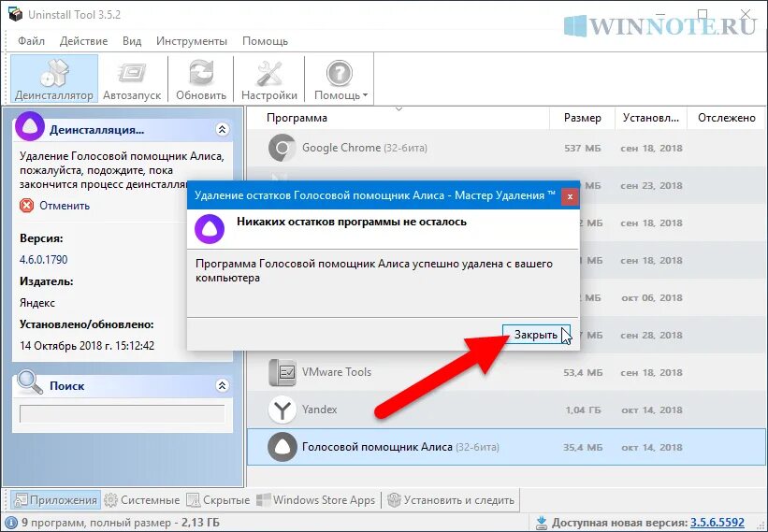The image size is (768, 532).
Task: Open the Помощь menu in menu bar
Action: click(x=265, y=41)
